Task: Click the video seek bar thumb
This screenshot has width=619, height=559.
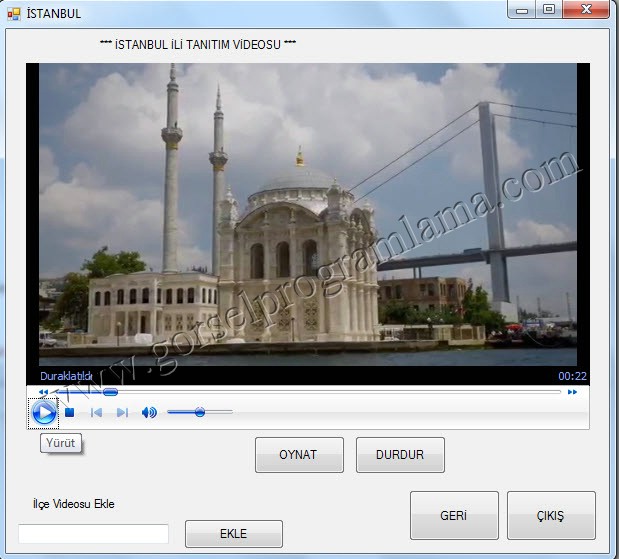Action: 110,392
